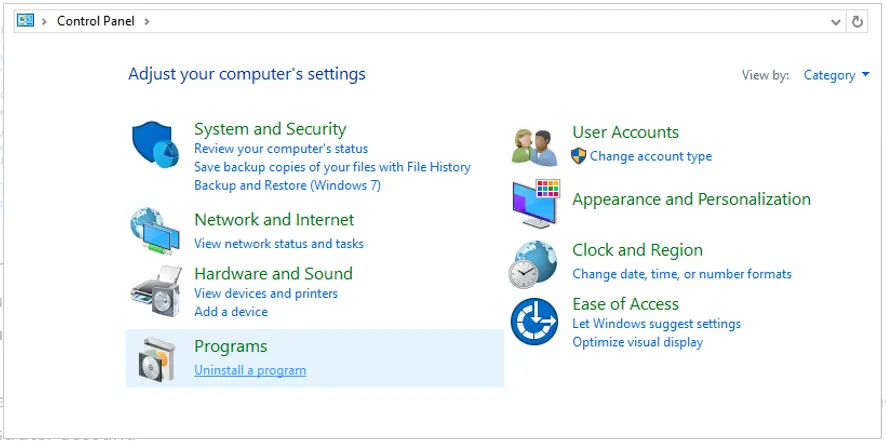Click the Appearance and Personalization monitor icon
This screenshot has width=886, height=442.
click(x=536, y=203)
